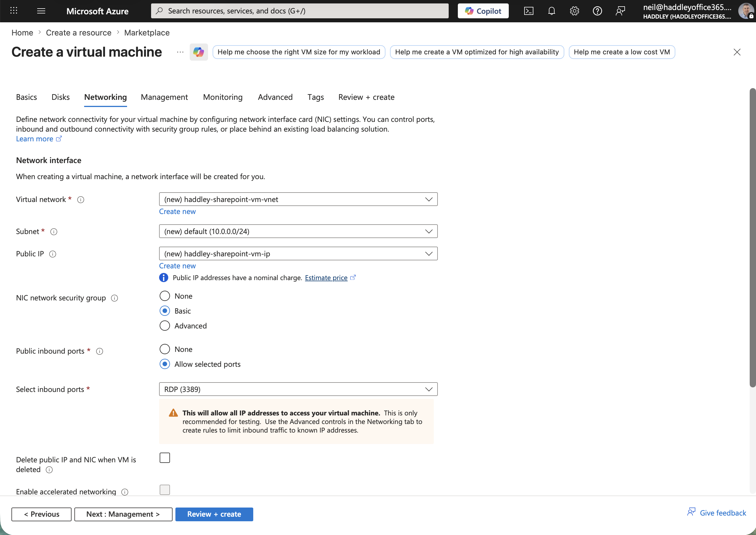756x535 pixels.
Task: Click the Give feedback link
Action: click(723, 513)
